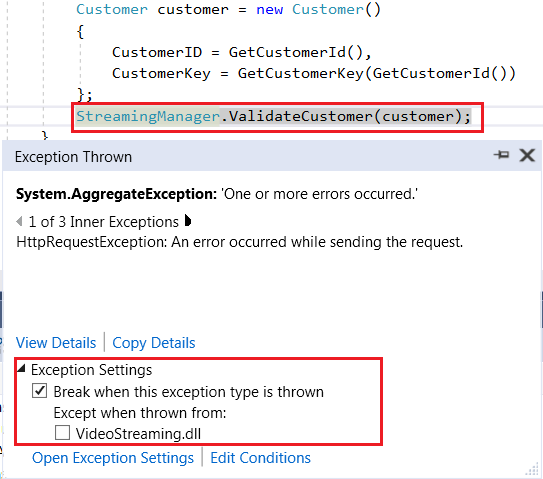The image size is (543, 479).
Task: Open the View Details link
Action: point(56,343)
